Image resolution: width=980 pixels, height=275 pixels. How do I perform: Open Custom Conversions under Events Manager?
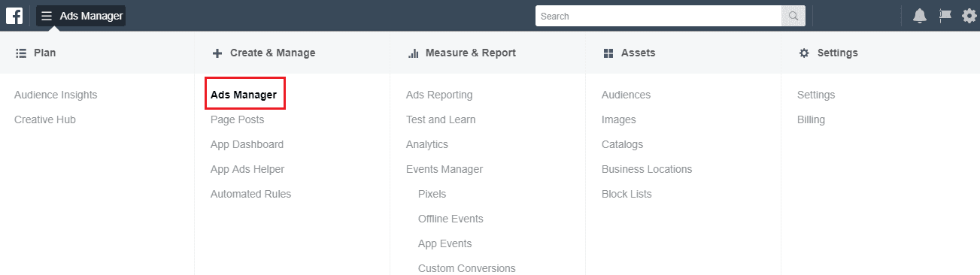(x=467, y=268)
